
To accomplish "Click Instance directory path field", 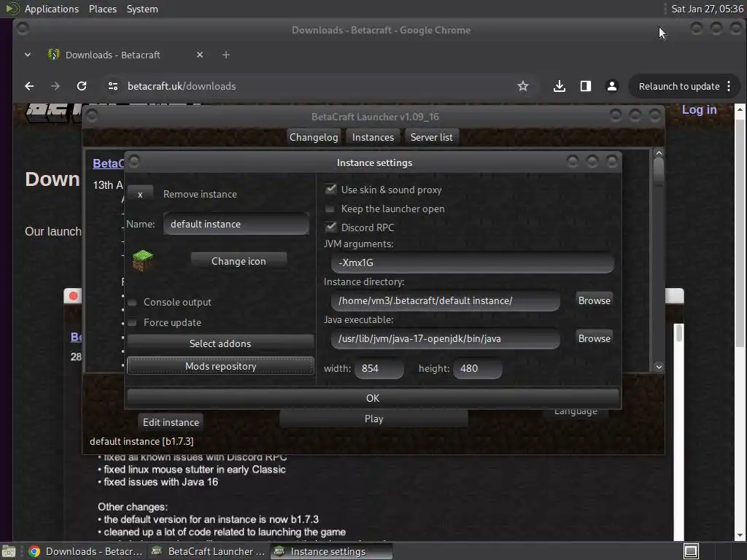I will pyautogui.click(x=446, y=300).
